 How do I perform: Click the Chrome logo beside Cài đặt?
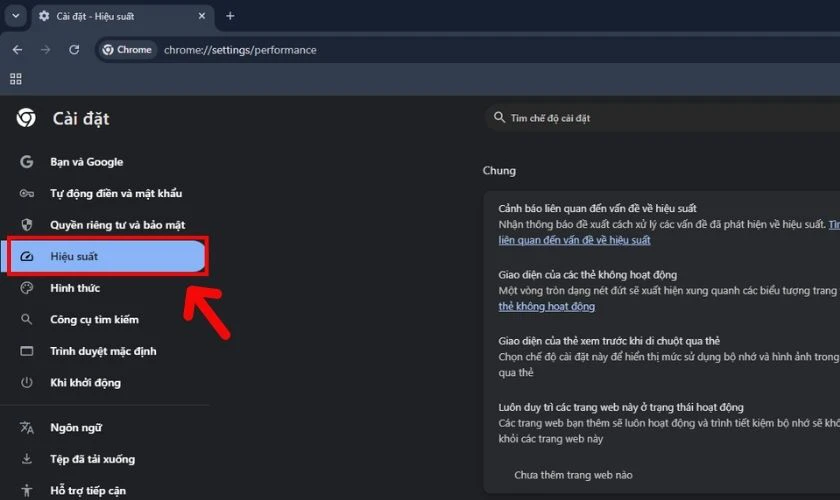pyautogui.click(x=26, y=118)
